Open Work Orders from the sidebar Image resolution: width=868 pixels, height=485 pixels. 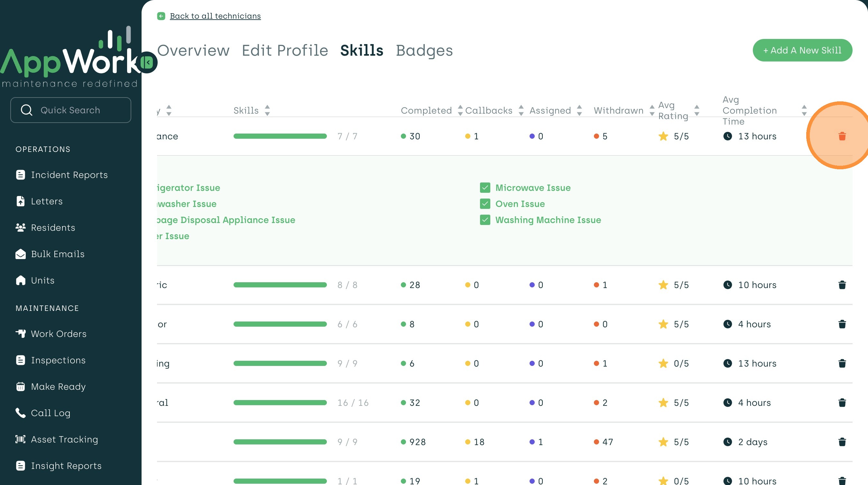(x=59, y=334)
